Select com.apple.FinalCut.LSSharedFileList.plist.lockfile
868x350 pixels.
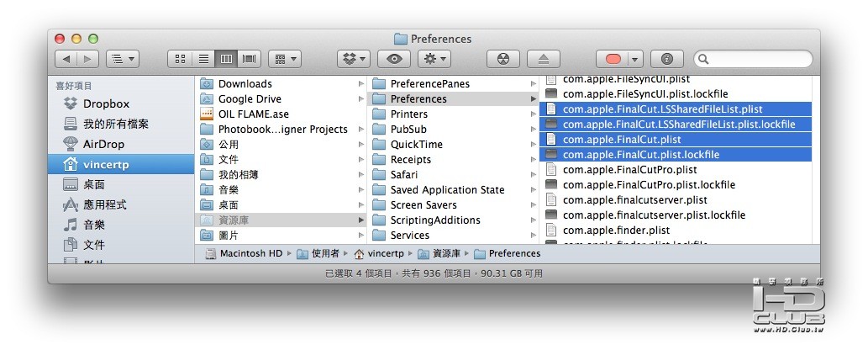click(676, 125)
